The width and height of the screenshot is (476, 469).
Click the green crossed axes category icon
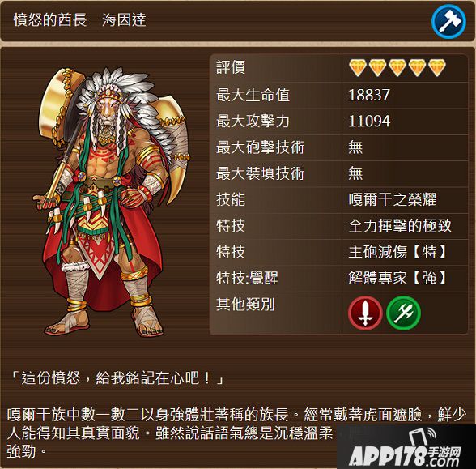403,313
